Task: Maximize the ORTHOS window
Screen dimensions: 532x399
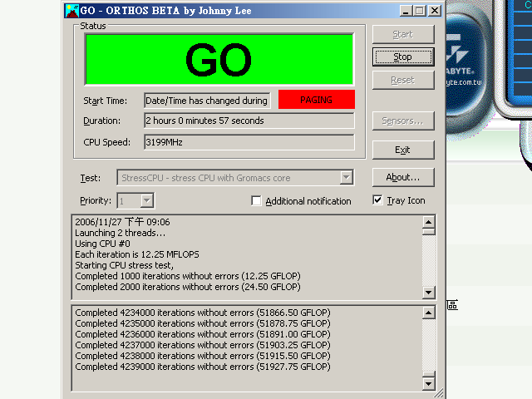Action: (420, 11)
